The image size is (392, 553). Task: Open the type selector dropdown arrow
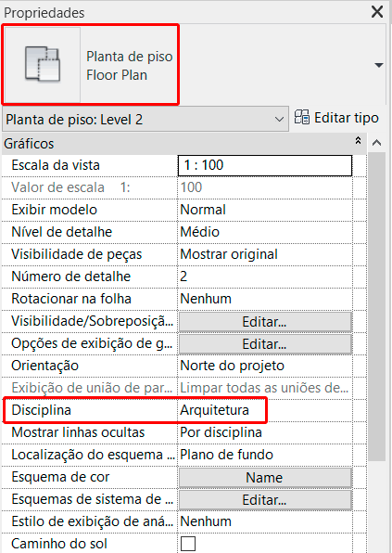(379, 65)
